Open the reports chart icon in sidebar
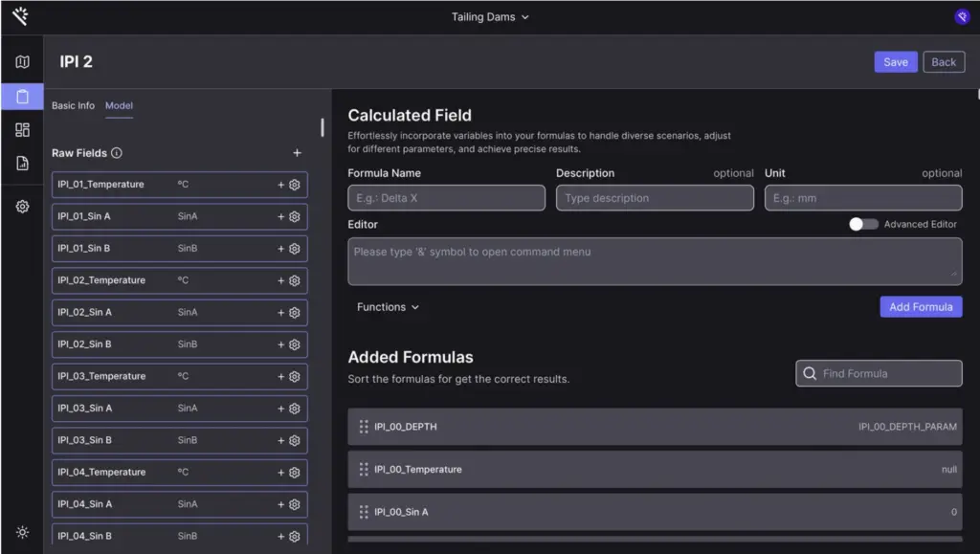 click(22, 164)
